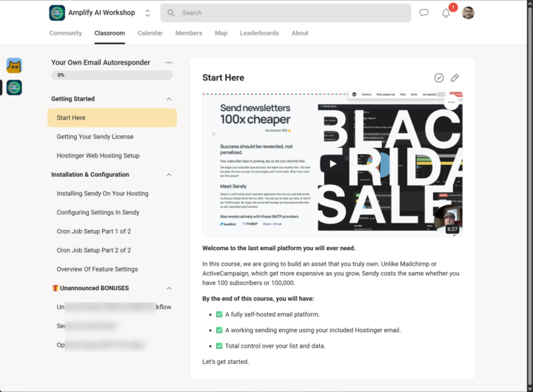Click the presenter webcam thumbnail in video
Viewport: 533px width, 392px height.
[448, 219]
